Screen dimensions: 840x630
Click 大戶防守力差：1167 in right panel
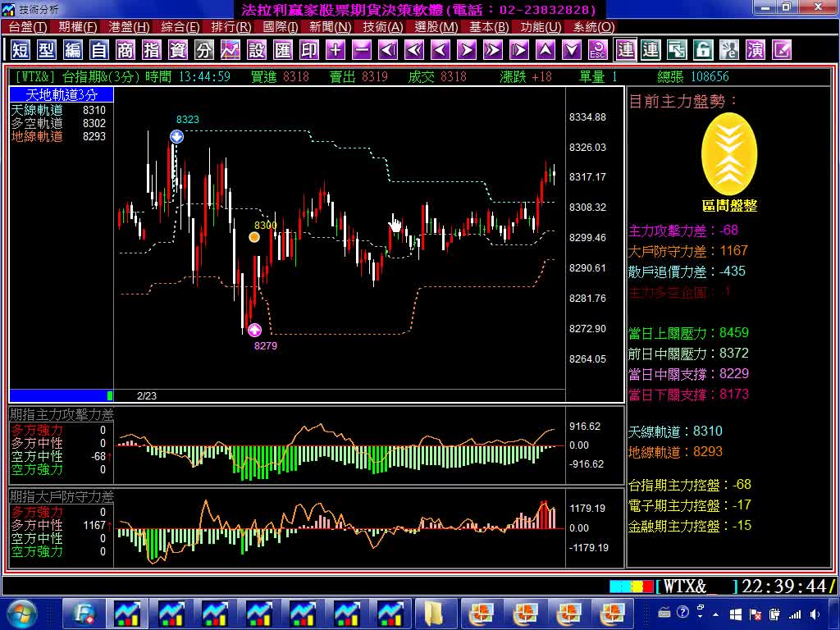[x=688, y=251]
